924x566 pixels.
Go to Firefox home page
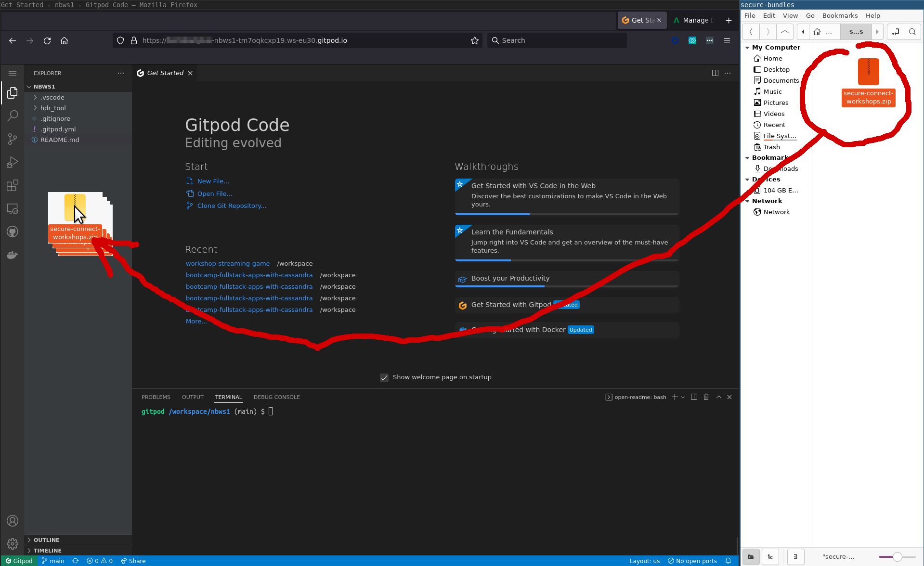tap(64, 40)
